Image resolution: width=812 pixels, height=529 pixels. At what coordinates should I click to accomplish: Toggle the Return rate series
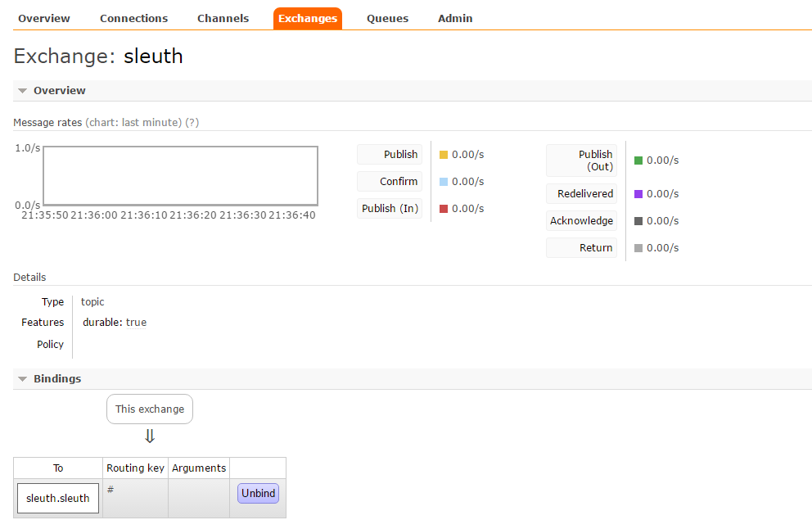point(581,247)
